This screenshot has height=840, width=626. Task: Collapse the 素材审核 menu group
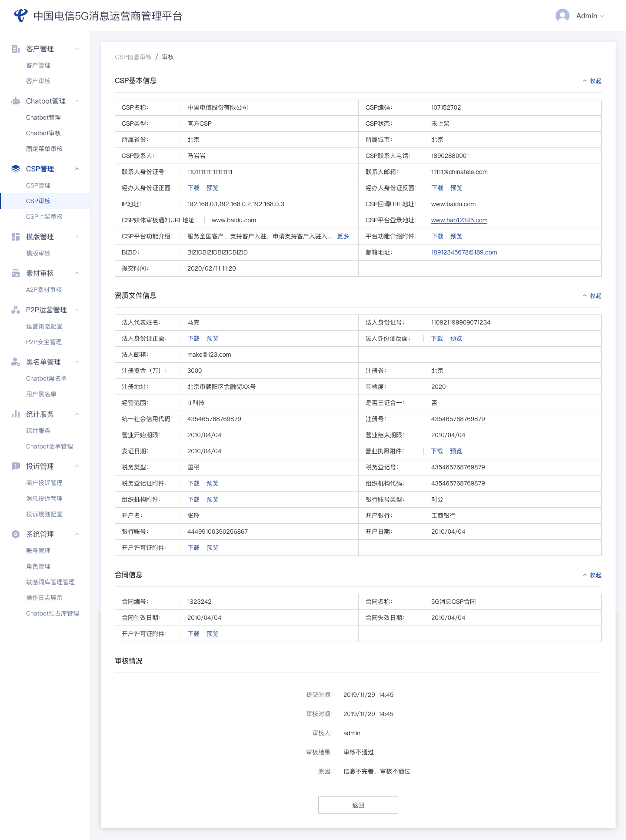(77, 273)
